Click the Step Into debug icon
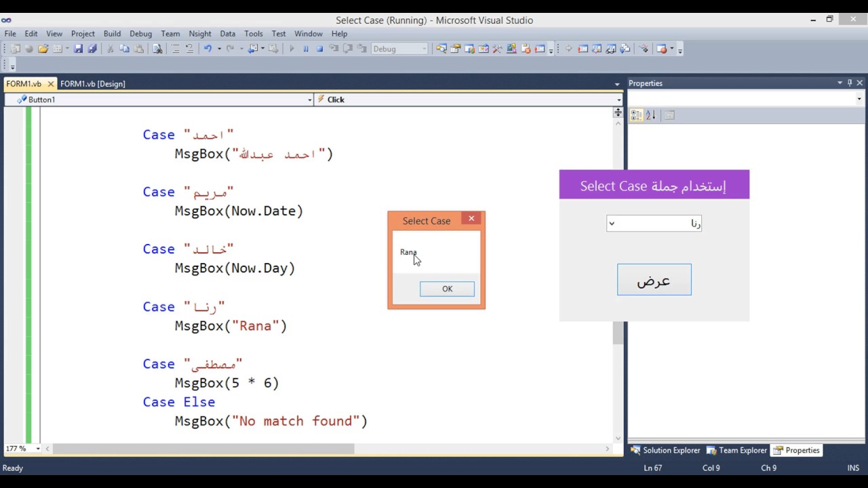Image resolution: width=868 pixels, height=488 pixels. point(334,49)
